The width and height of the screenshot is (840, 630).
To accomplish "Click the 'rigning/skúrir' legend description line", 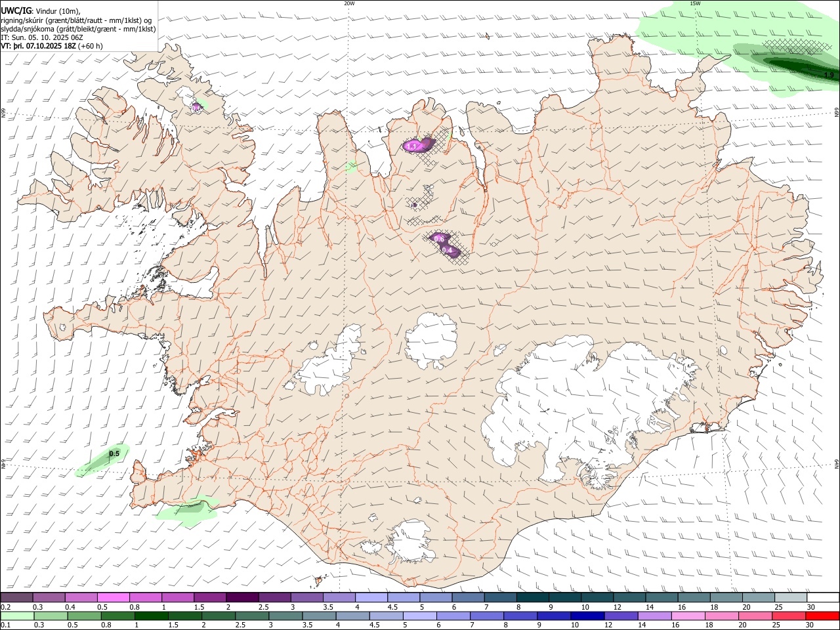I will pos(77,20).
